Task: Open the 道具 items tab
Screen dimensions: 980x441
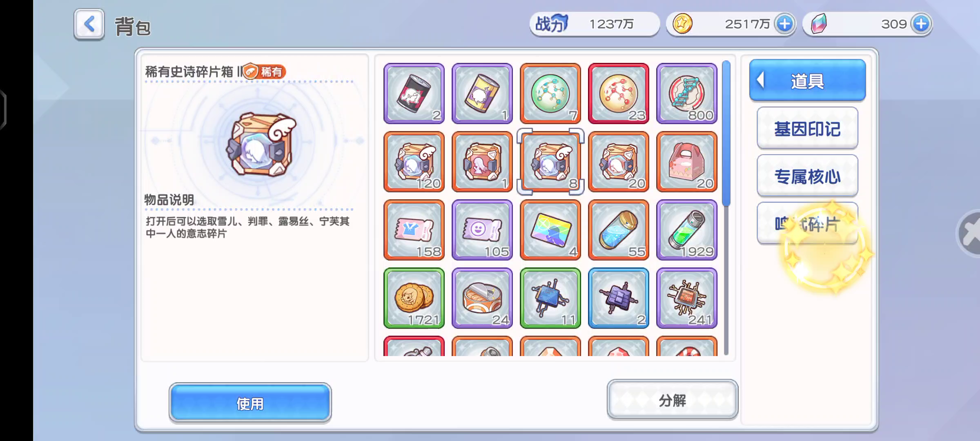Action: [807, 80]
